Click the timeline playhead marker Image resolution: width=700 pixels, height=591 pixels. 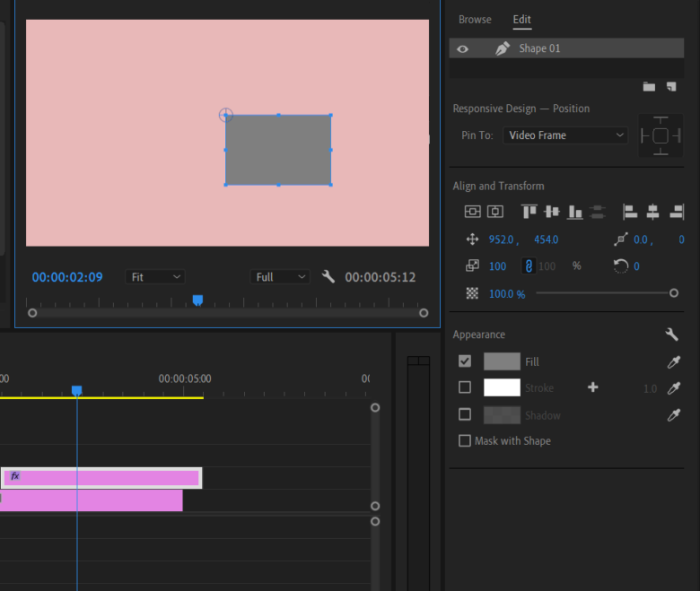click(x=77, y=391)
